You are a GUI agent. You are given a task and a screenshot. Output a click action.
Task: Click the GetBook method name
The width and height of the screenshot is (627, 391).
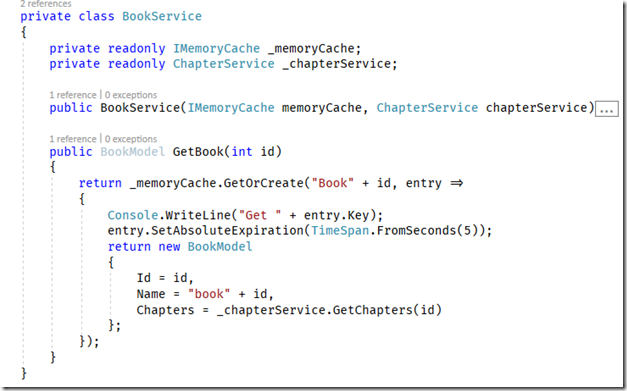(x=198, y=152)
